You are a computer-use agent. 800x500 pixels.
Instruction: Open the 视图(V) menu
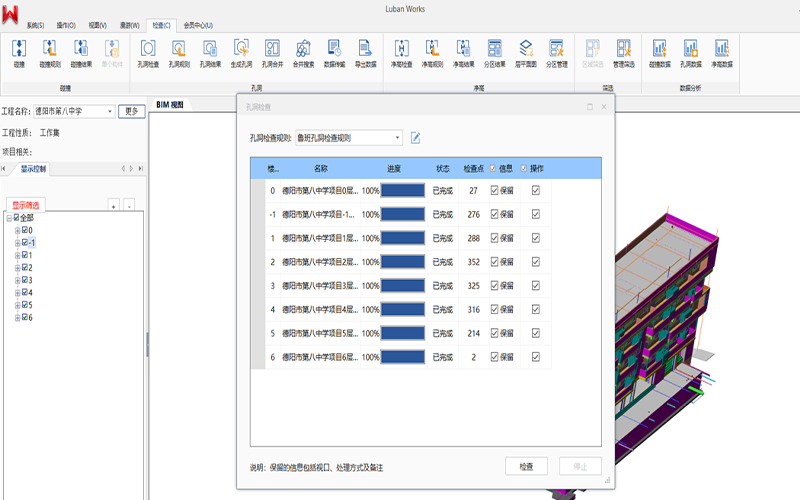[x=97, y=25]
